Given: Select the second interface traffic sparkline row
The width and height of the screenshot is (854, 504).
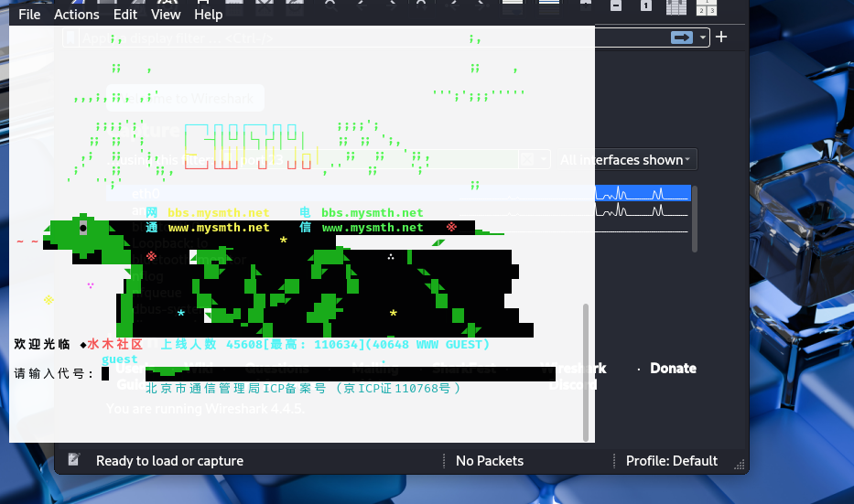Looking at the screenshot, I should coord(643,209).
